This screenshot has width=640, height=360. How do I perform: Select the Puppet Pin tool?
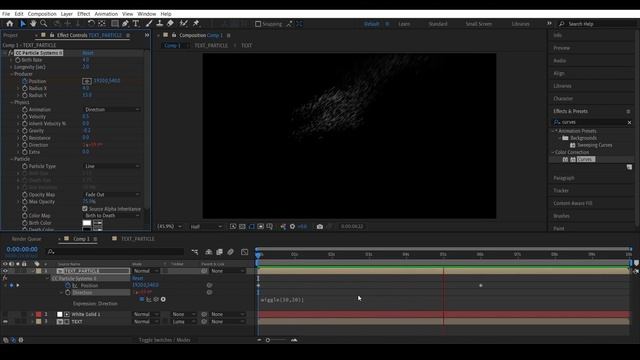196,24
